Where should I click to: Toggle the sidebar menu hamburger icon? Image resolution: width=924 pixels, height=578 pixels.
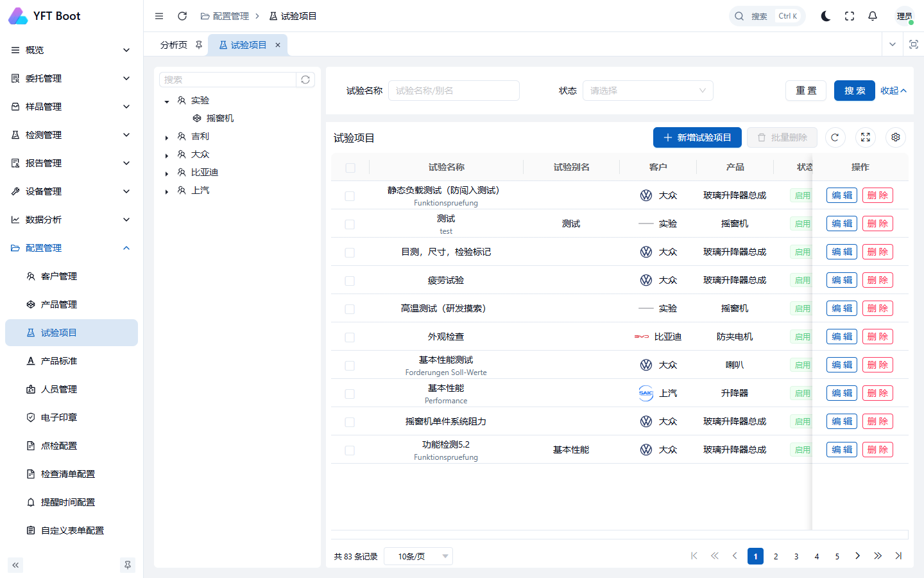(159, 16)
